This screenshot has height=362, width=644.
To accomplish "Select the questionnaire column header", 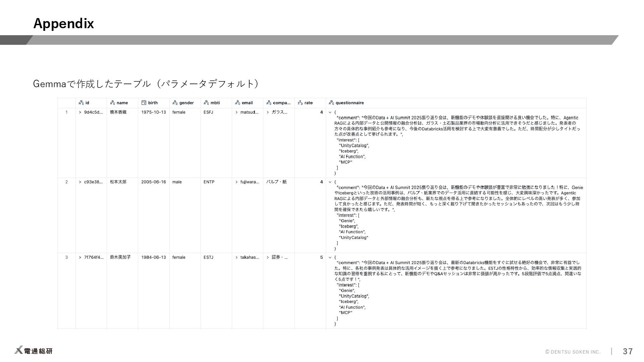I will 456,103.
